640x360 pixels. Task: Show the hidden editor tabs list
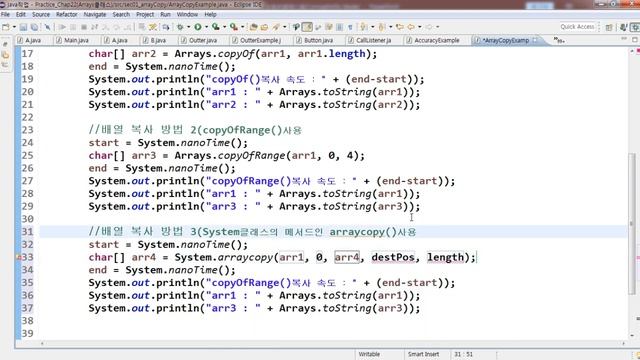(559, 40)
